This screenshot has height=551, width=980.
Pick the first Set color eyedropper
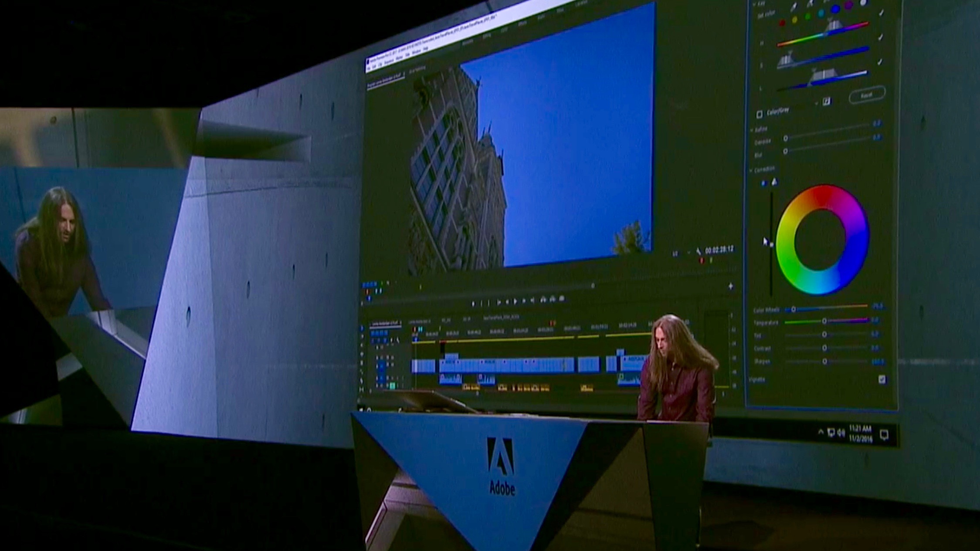pyautogui.click(x=794, y=6)
